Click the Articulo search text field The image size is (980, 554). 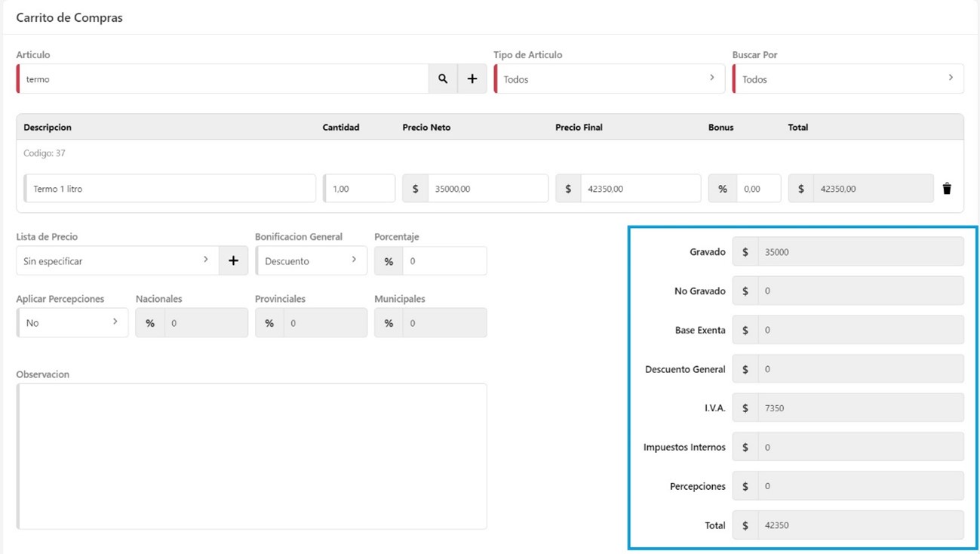pos(224,78)
